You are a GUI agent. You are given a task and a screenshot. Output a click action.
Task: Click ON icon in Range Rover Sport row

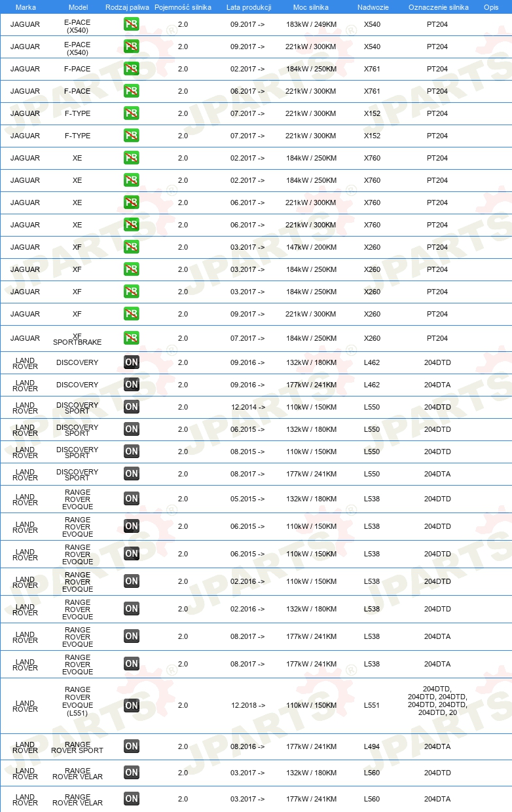click(x=132, y=746)
